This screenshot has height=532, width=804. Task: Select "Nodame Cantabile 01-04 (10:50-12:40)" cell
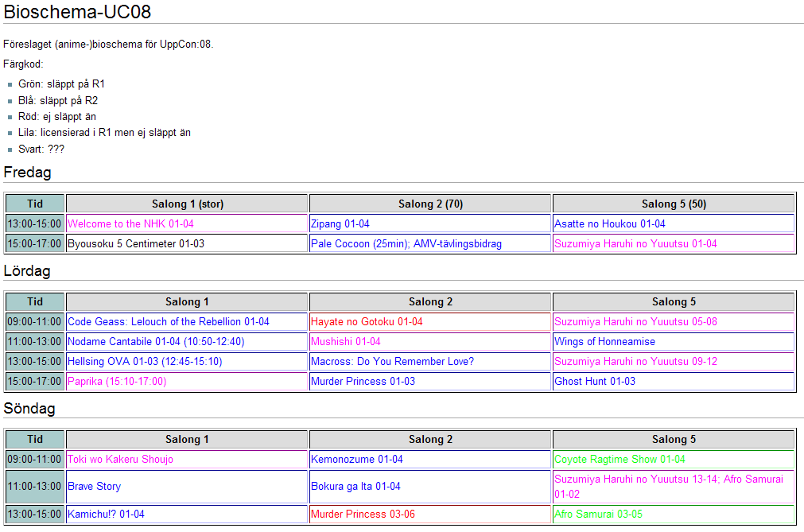point(187,341)
